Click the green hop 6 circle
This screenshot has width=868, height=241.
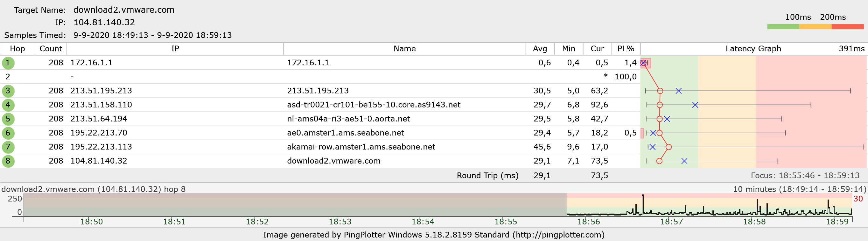[8, 133]
